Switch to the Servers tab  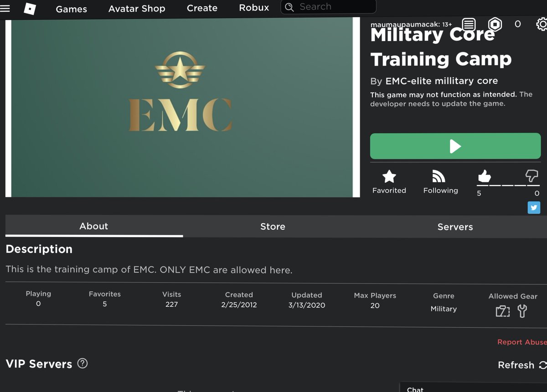[x=455, y=227]
